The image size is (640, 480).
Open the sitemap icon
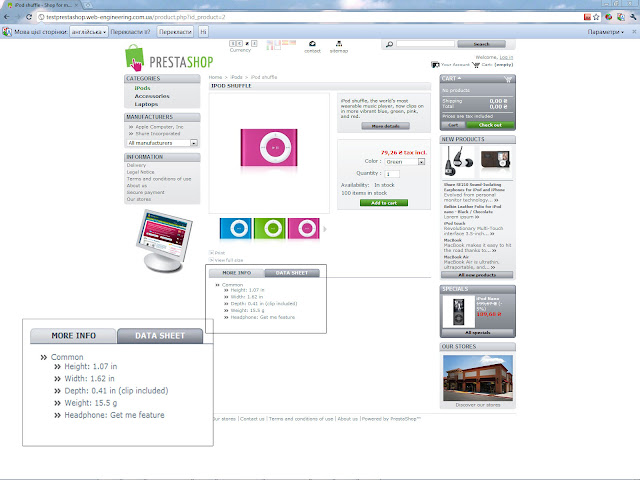tap(339, 44)
